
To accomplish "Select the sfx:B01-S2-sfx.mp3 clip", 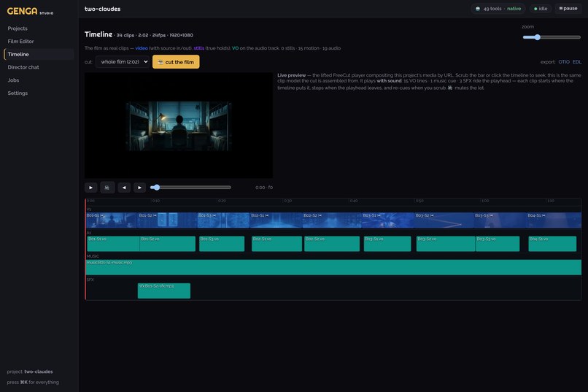I will [x=164, y=291].
